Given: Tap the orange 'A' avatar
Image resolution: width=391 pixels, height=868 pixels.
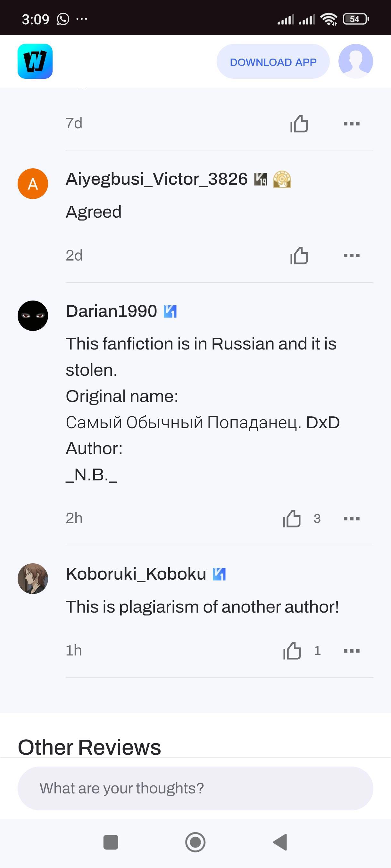Looking at the screenshot, I should coord(33,184).
